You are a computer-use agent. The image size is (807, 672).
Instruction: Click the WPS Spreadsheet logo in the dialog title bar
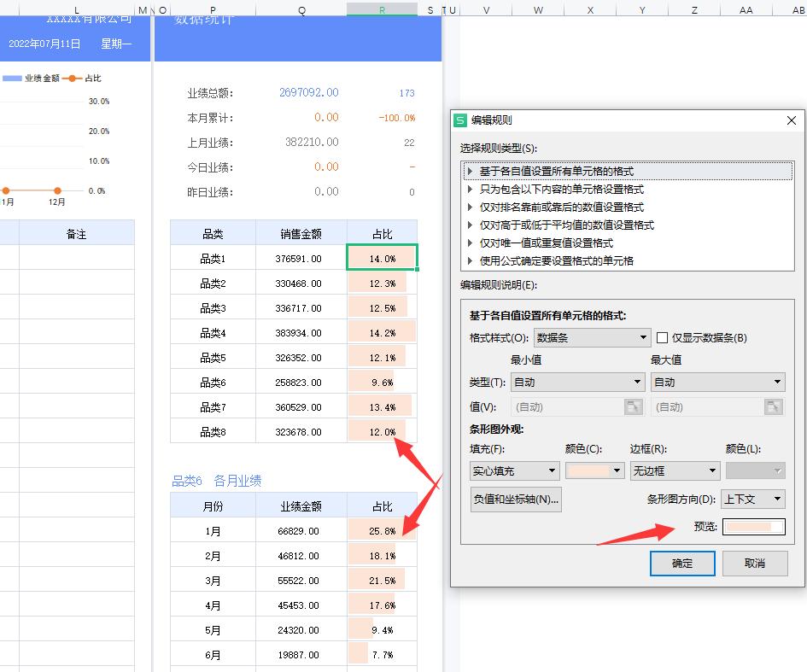[461, 120]
